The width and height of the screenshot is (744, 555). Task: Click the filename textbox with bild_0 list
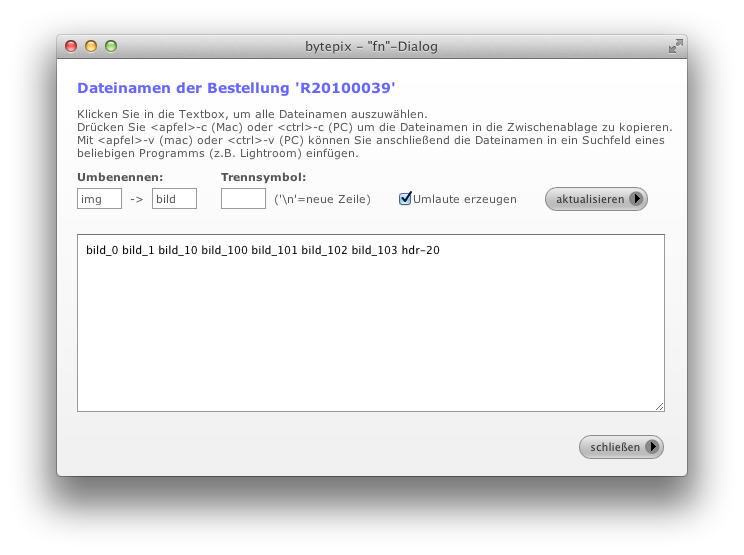pos(371,323)
